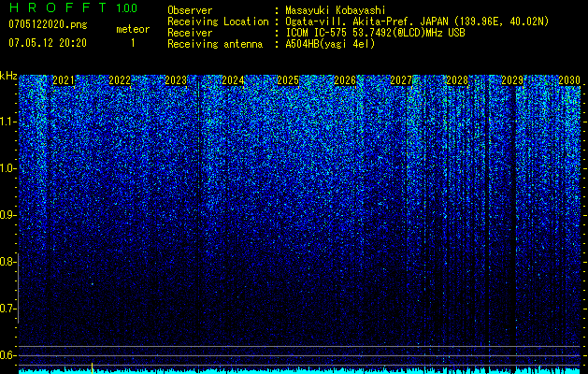Click the ICOM IC-575 receiver frequency text
This screenshot has width=588, height=374.
[x=375, y=33]
